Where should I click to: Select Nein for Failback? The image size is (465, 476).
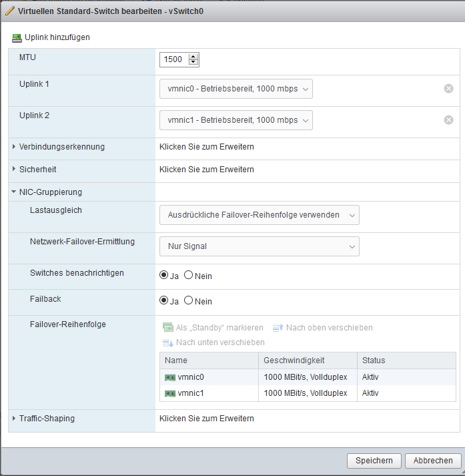pyautogui.click(x=188, y=300)
